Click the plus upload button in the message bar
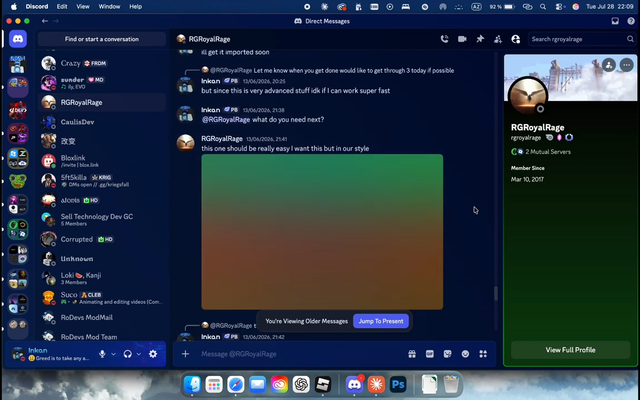 [185, 354]
